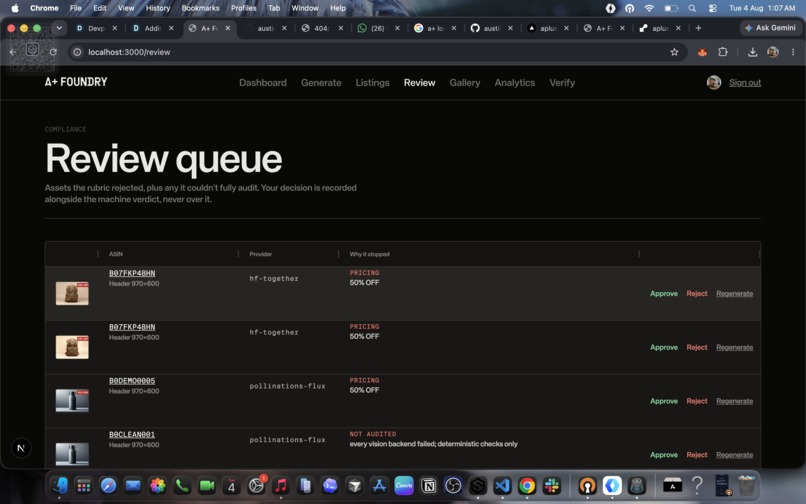Image resolution: width=806 pixels, height=504 pixels.
Task: View site information icon in address bar
Action: (x=77, y=52)
